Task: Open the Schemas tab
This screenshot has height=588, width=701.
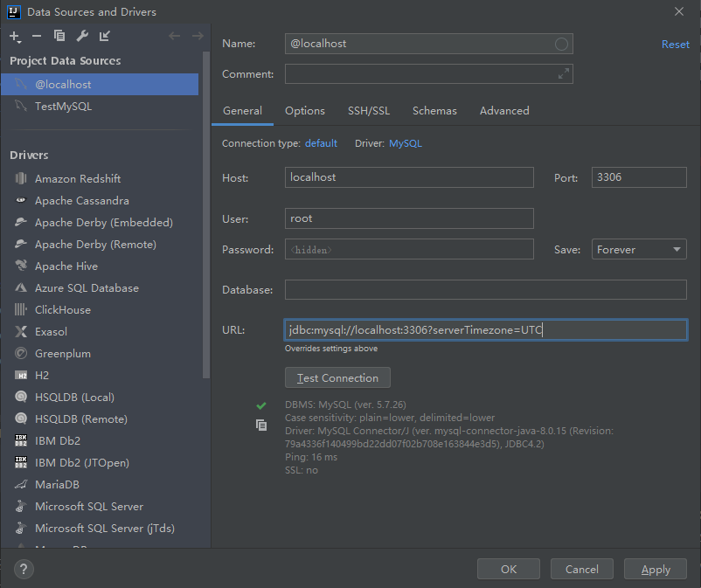Action: tap(434, 111)
